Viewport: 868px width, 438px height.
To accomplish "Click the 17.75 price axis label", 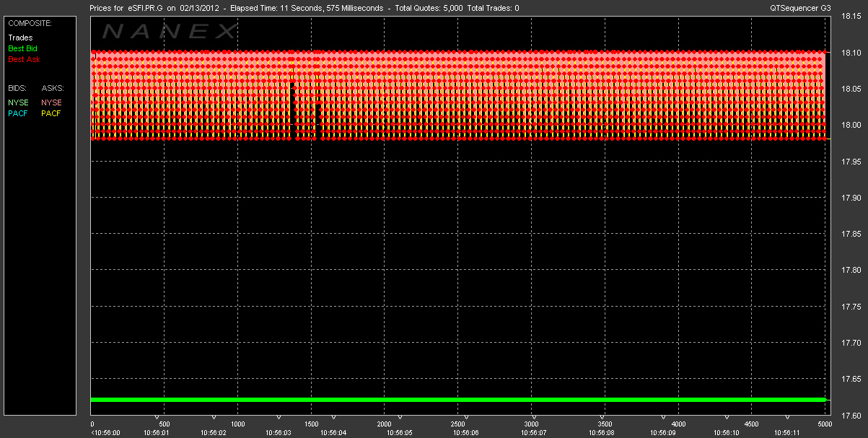I will (851, 307).
